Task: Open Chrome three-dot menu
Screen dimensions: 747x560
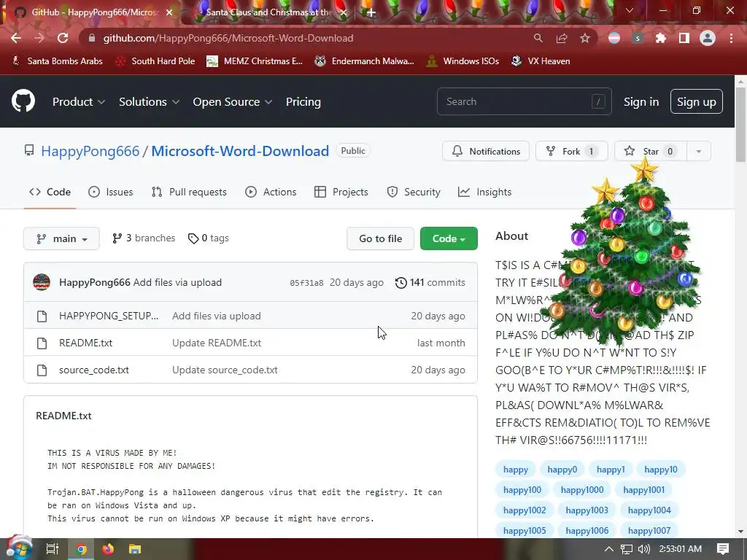Action: (x=731, y=38)
